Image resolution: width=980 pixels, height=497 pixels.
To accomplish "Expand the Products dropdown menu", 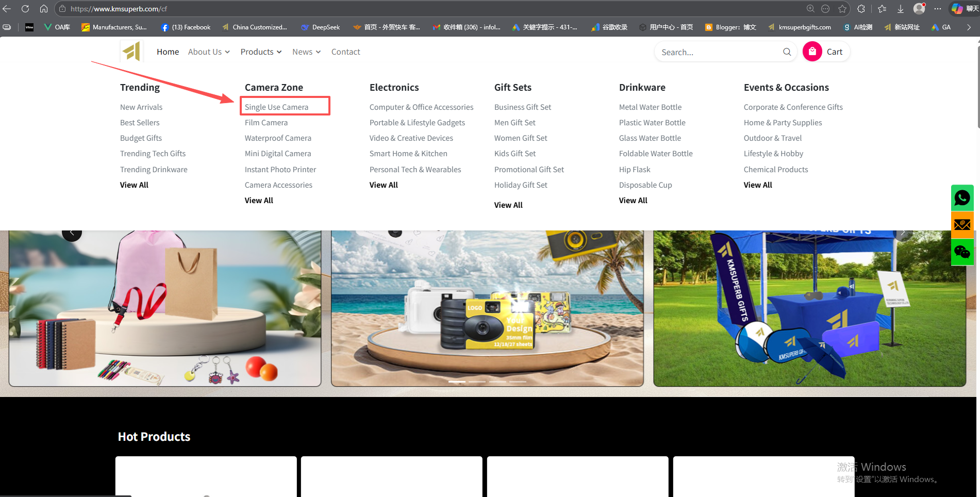I will (261, 52).
